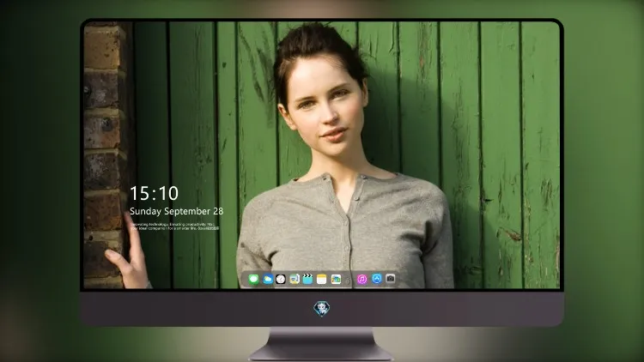This screenshot has height=362, width=644.
Task: Click the 15:10 clock widget
Action: pos(154,193)
